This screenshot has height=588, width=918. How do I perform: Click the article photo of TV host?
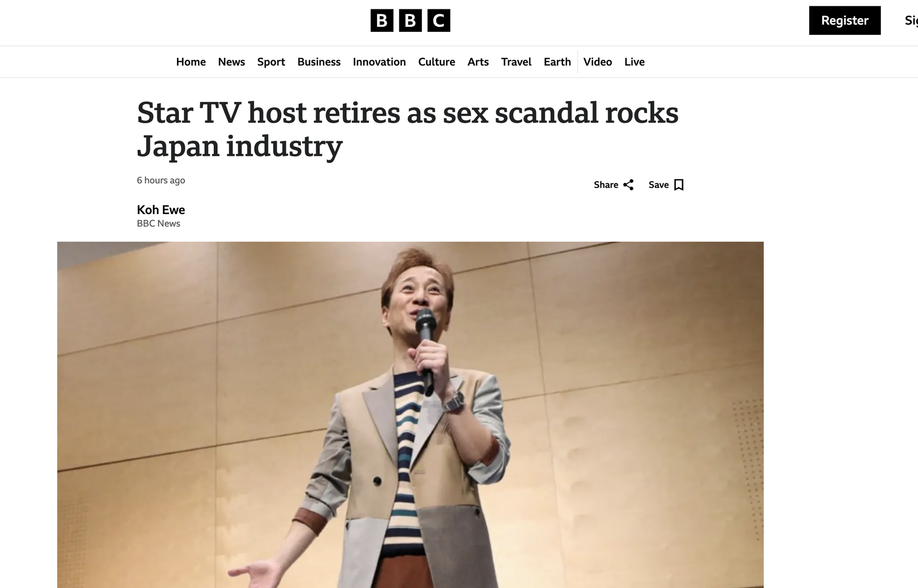410,415
